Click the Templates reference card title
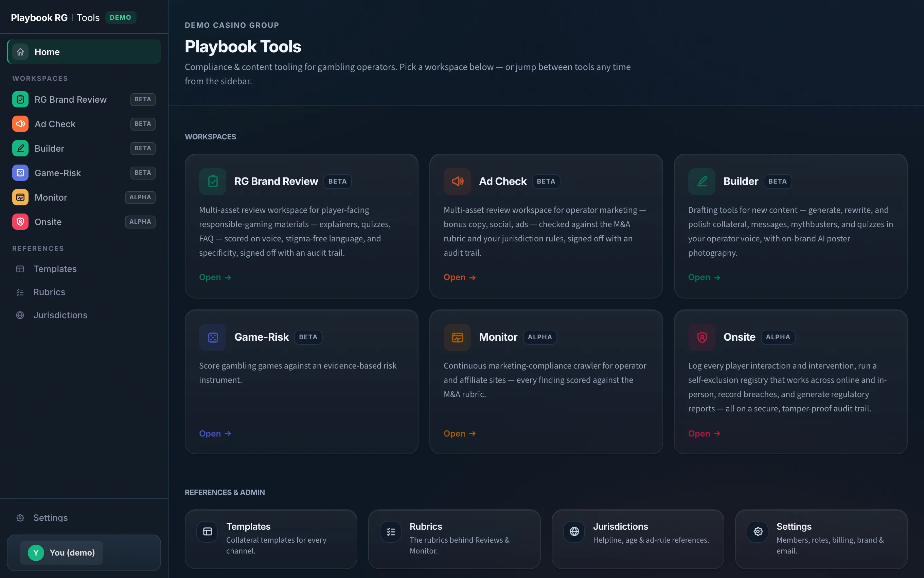The width and height of the screenshot is (924, 578). [x=248, y=527]
